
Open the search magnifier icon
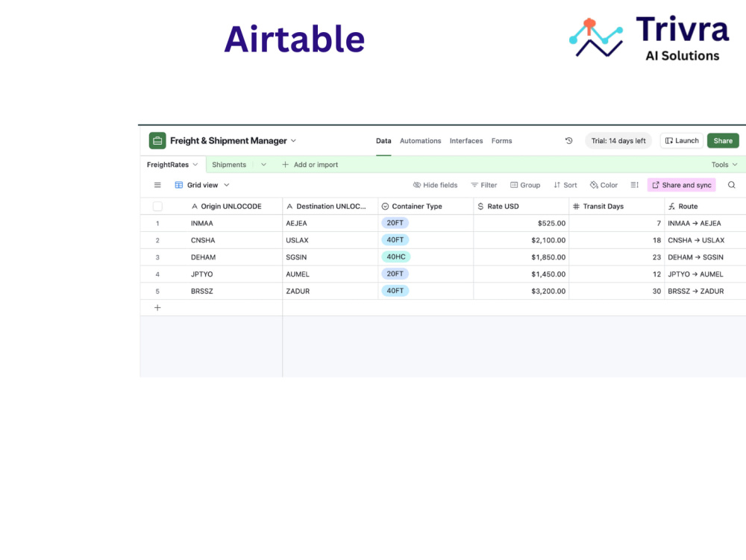731,185
